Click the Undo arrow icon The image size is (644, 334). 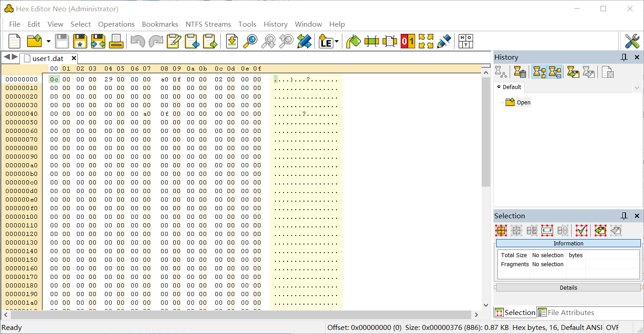(137, 41)
